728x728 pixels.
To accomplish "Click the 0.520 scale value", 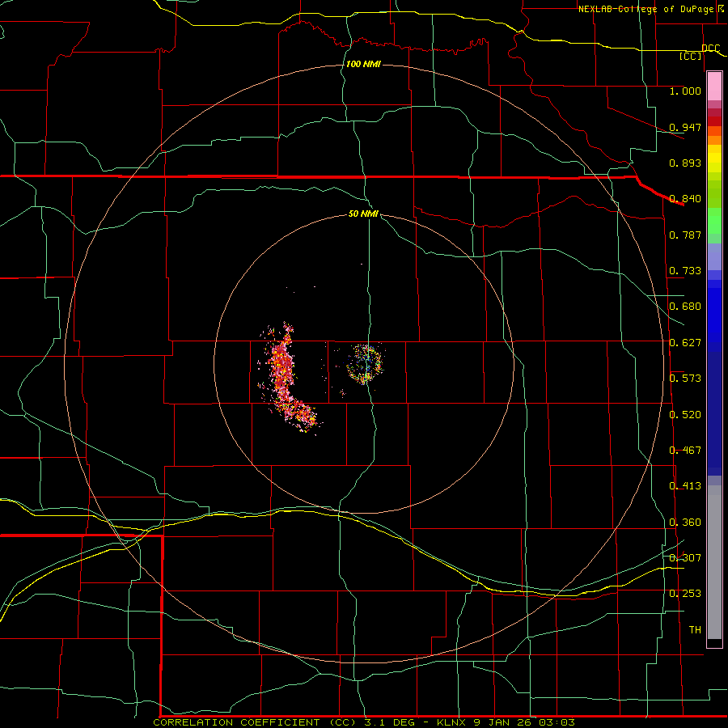I will pos(685,415).
